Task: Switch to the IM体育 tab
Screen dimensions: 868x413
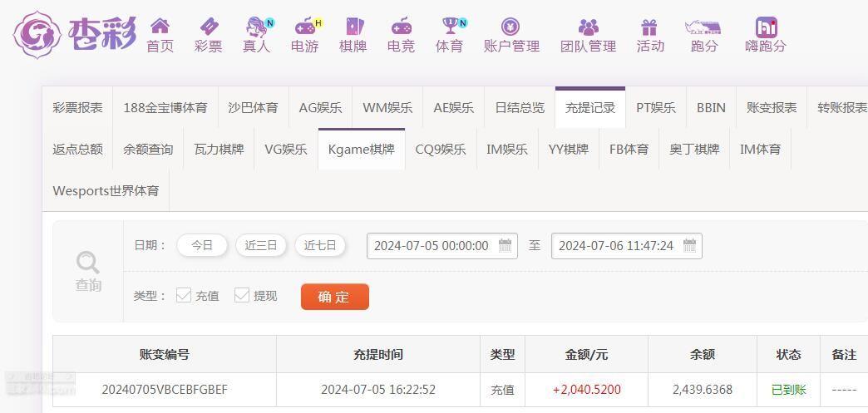Action: point(760,149)
